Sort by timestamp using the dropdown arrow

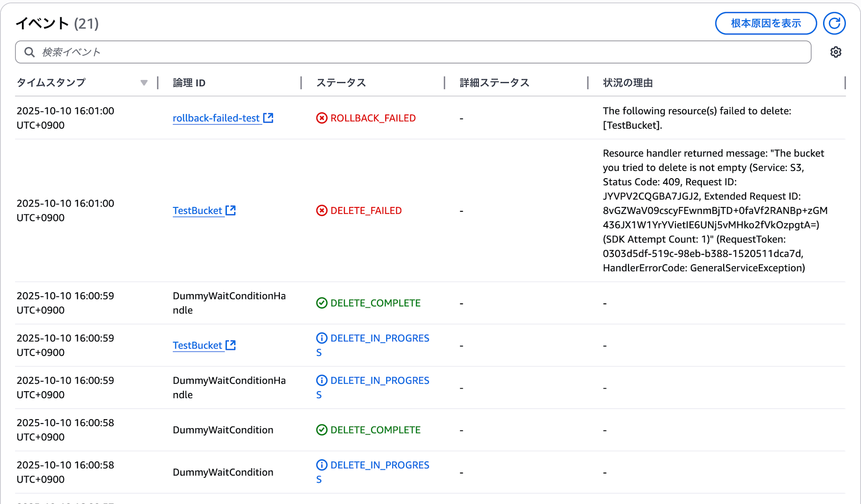(x=144, y=83)
